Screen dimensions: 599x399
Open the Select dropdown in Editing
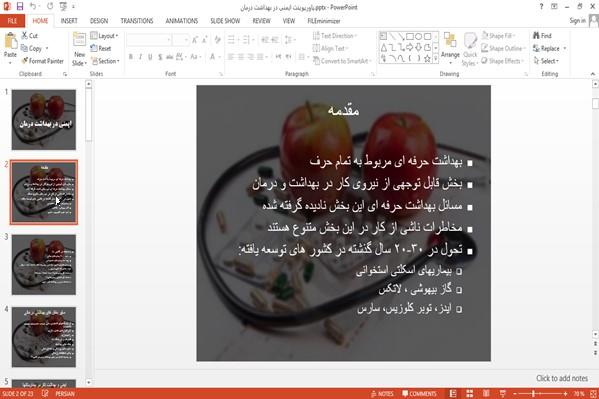[x=546, y=61]
